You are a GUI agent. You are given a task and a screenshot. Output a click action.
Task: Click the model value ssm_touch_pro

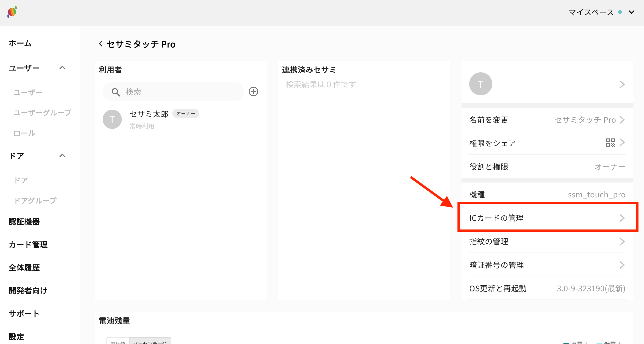tap(597, 195)
